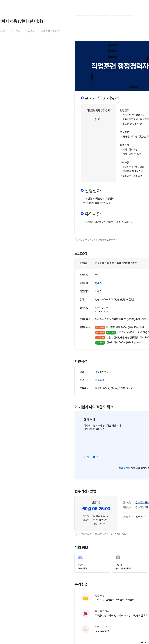The width and height of the screenshot is (149, 644).
Task: Click the 문의 link in the info note
Action: [108, 239]
